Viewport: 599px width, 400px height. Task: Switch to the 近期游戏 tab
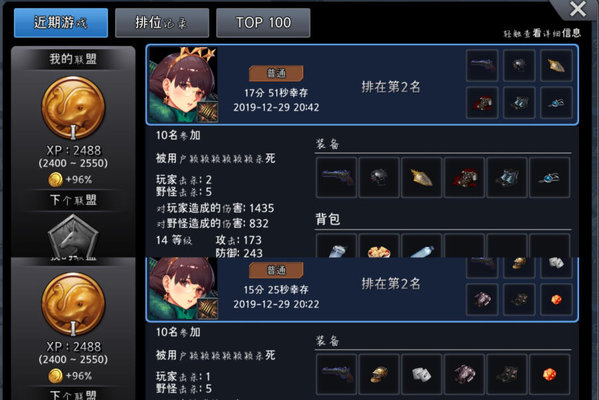pyautogui.click(x=61, y=23)
